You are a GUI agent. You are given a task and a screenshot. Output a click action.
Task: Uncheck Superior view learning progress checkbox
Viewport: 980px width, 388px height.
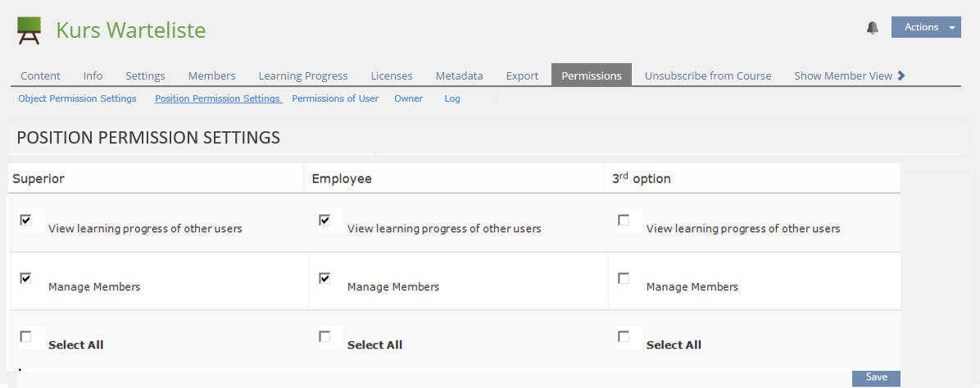26,221
